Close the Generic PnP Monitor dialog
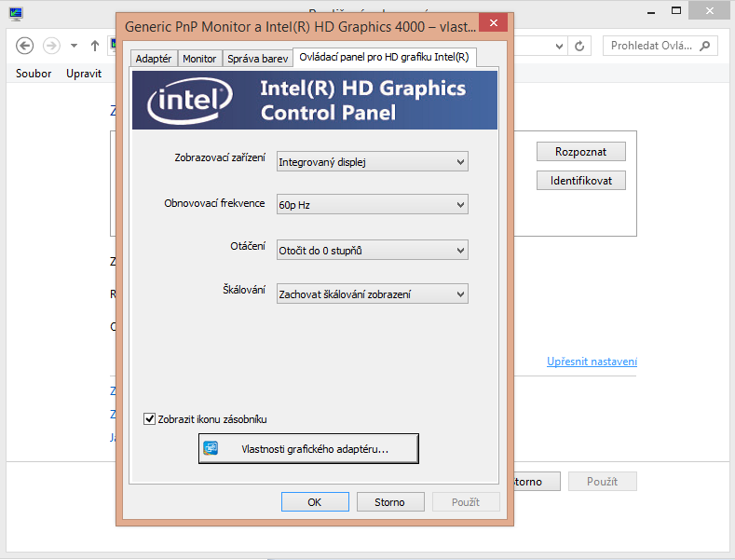The height and width of the screenshot is (560, 735). [x=493, y=22]
